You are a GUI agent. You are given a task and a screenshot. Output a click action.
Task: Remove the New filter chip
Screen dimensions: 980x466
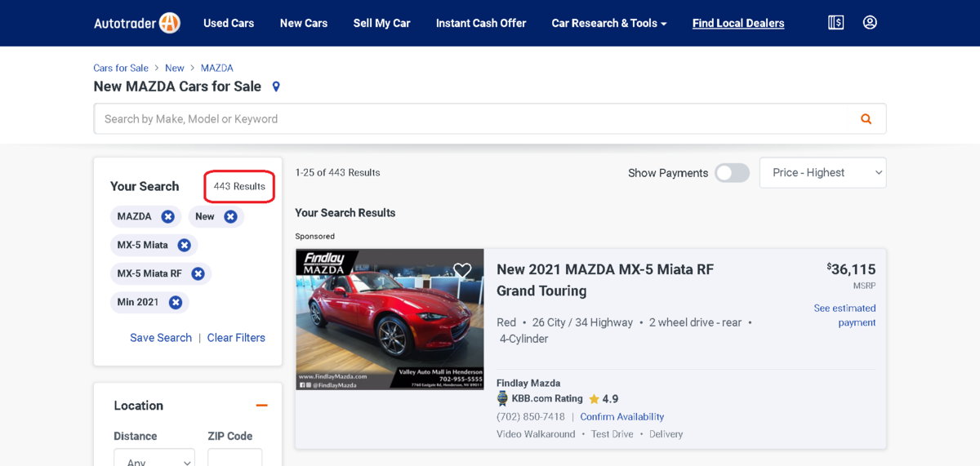point(230,216)
